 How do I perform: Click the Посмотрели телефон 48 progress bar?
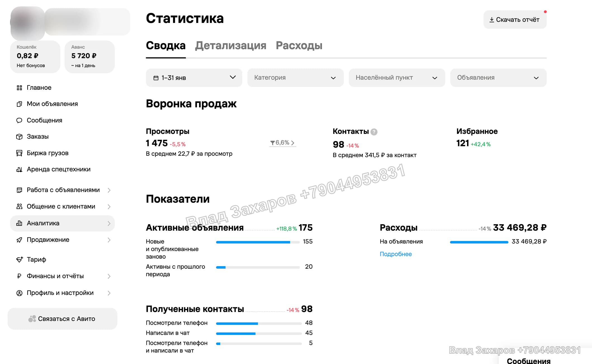point(259,323)
